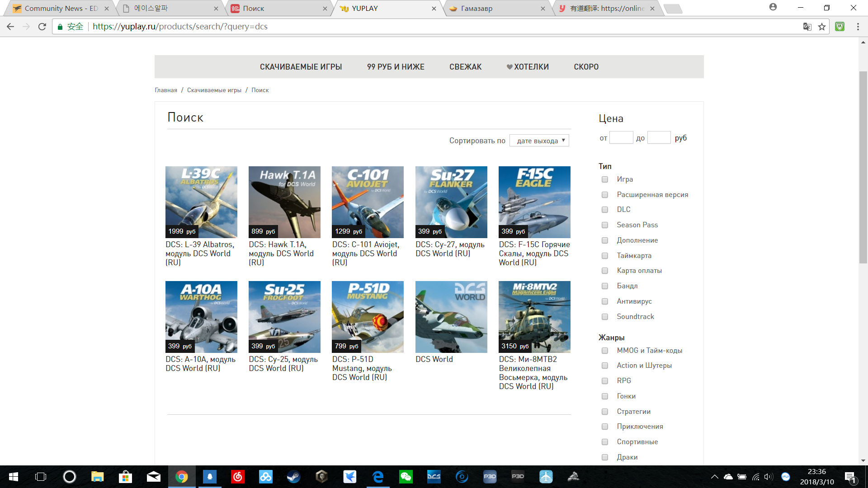Click the browser back arrow
The image size is (868, 488).
(x=10, y=27)
